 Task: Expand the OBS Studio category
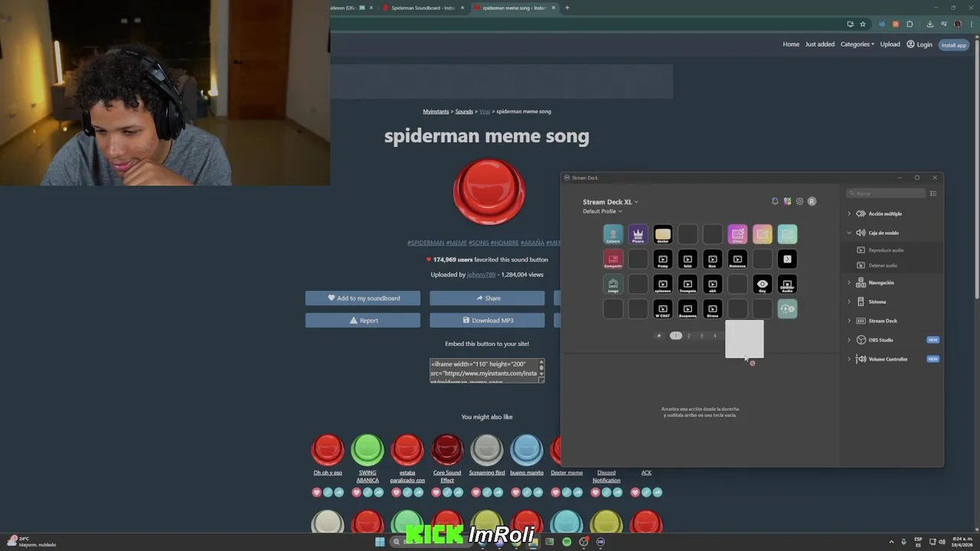[x=892, y=340]
